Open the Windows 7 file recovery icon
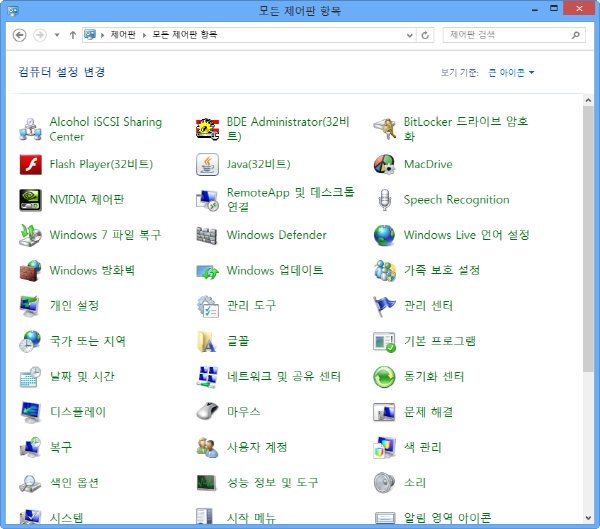 tap(30, 235)
